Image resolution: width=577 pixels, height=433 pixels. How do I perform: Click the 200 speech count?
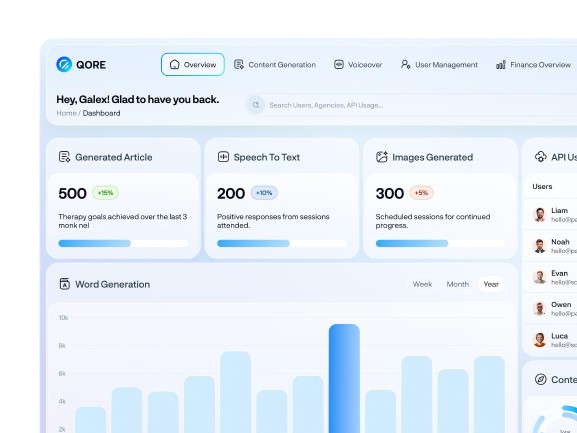231,194
